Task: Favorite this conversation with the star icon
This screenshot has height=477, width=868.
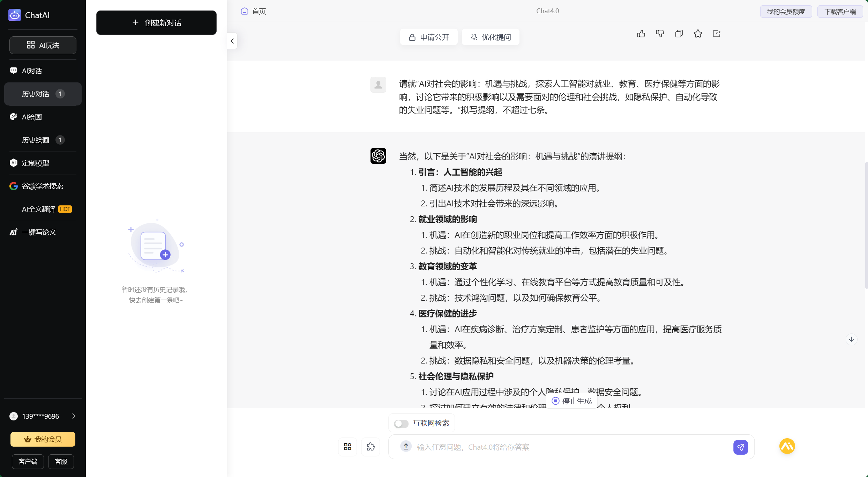Action: 698,33
